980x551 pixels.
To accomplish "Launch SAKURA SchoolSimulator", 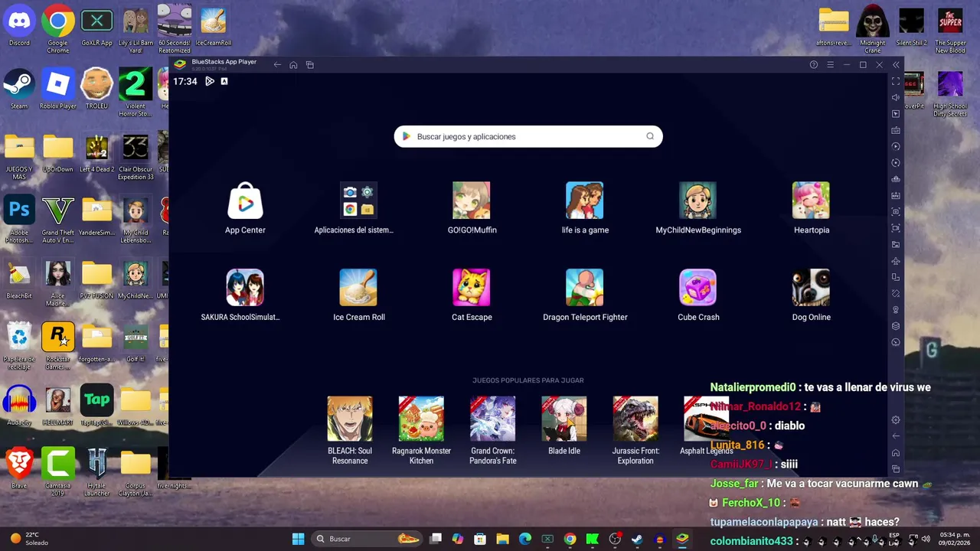I will [x=245, y=295].
